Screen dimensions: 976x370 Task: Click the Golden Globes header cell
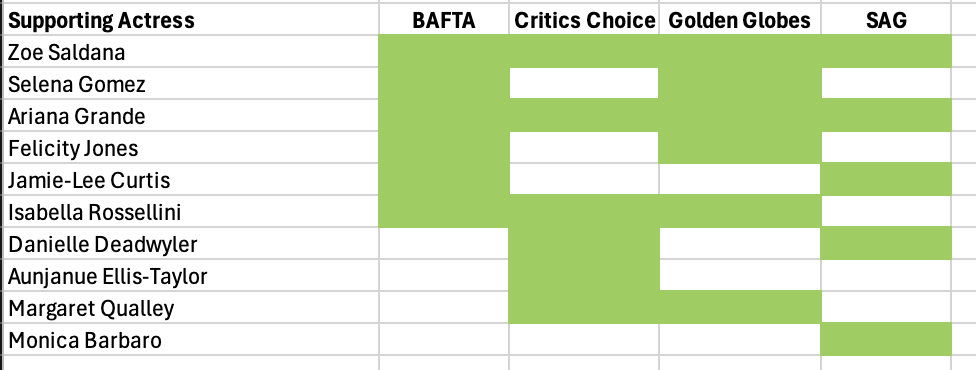point(739,20)
